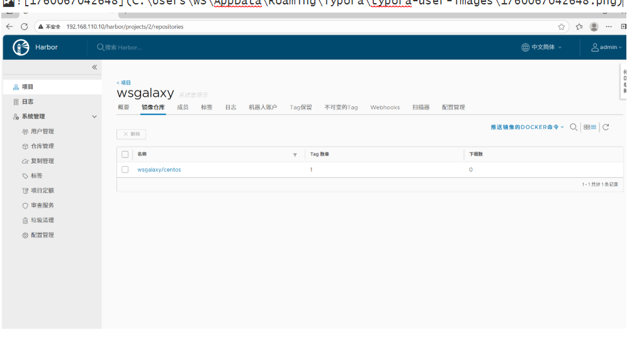The image size is (644, 342).
Task: Open the 扫描器 tab
Action: (421, 108)
